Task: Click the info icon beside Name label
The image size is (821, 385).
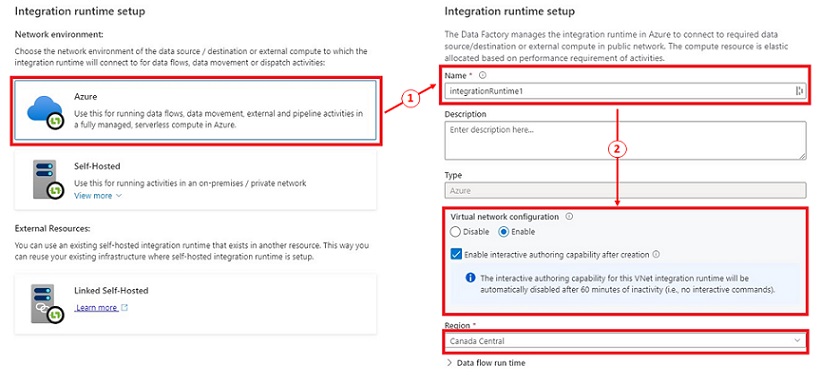Action: (x=482, y=75)
